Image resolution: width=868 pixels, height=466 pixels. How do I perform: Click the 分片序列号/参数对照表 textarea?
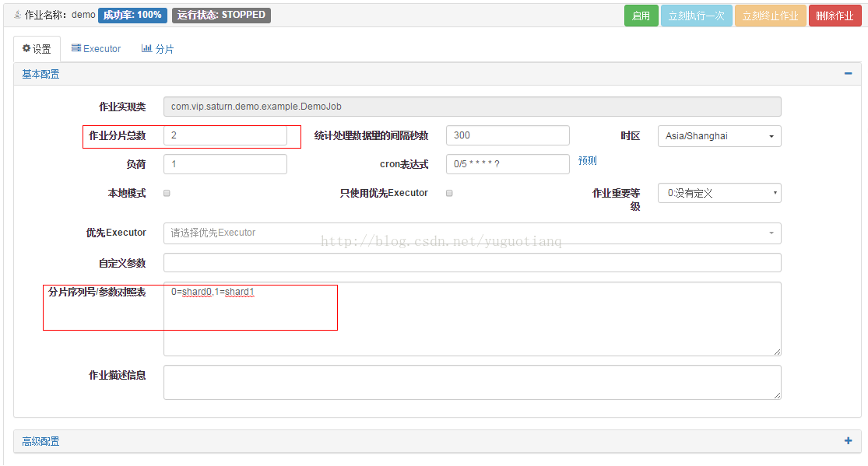(473, 319)
